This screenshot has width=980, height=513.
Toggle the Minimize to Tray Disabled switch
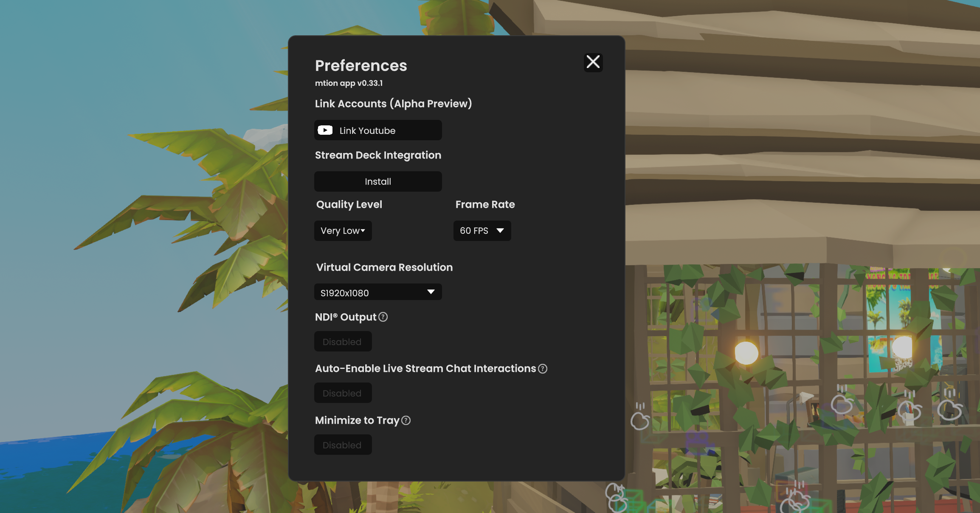[x=343, y=445]
